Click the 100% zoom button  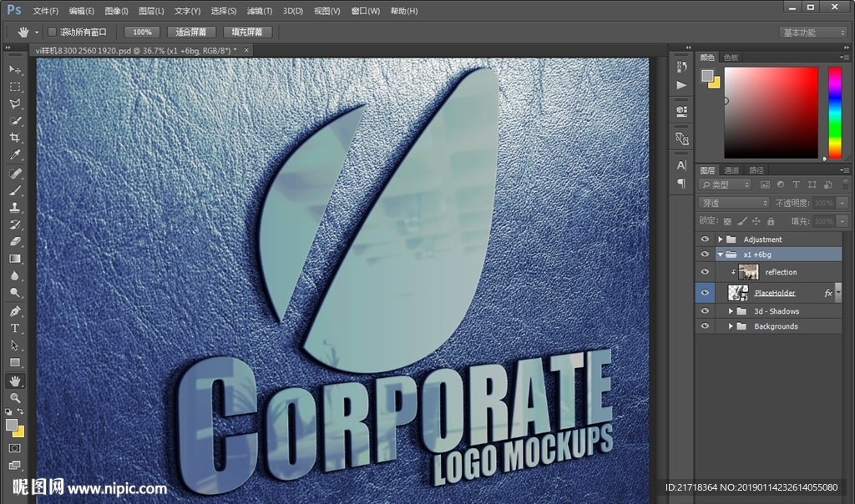[x=142, y=33]
